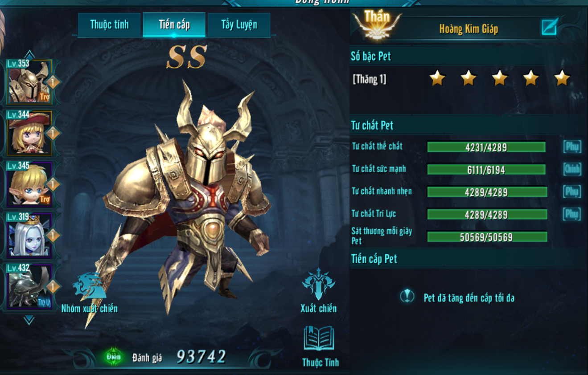Select the Tiến cấp tab
The width and height of the screenshot is (588, 375).
pos(174,24)
